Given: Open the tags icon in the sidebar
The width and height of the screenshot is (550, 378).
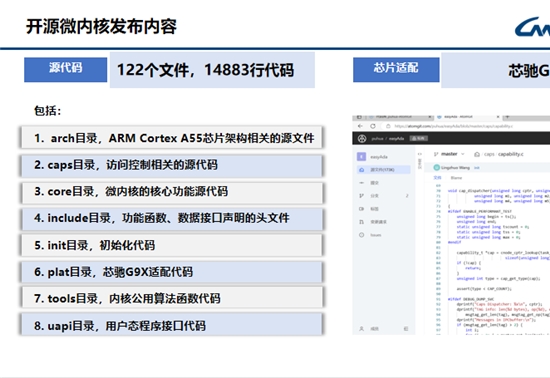Looking at the screenshot, I should tap(361, 209).
